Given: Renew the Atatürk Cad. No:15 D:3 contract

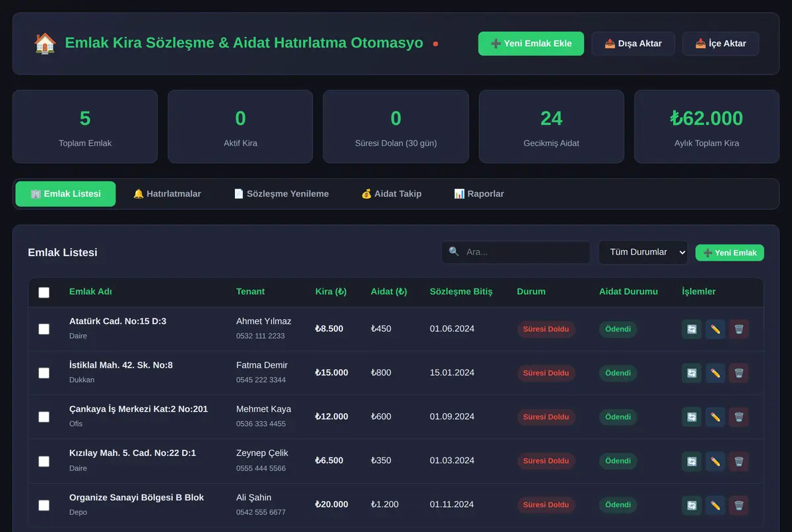Looking at the screenshot, I should coord(692,329).
